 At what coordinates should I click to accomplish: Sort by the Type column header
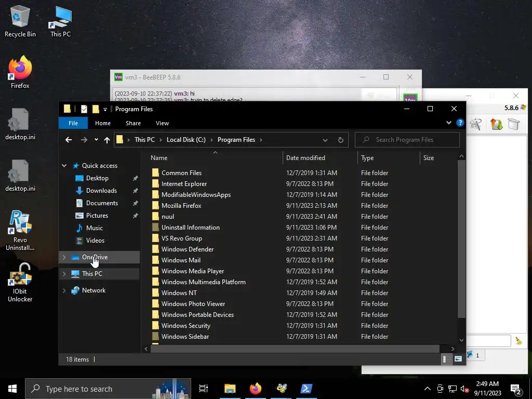[389, 158]
